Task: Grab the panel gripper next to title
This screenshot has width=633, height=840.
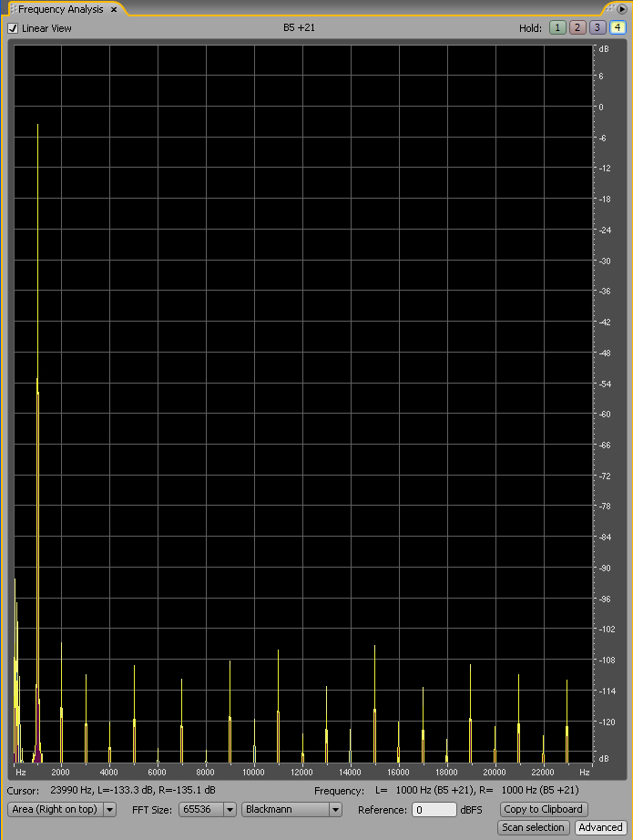Action: tap(14, 9)
